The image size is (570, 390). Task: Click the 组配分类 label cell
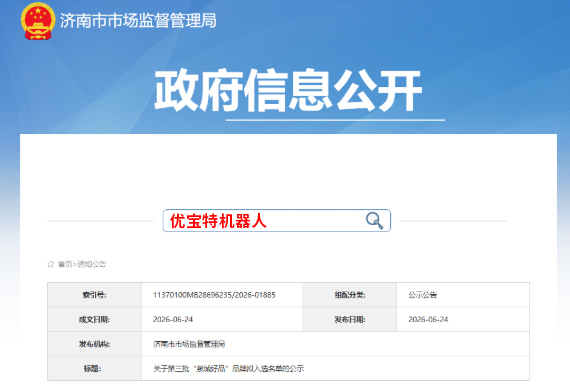tap(349, 295)
